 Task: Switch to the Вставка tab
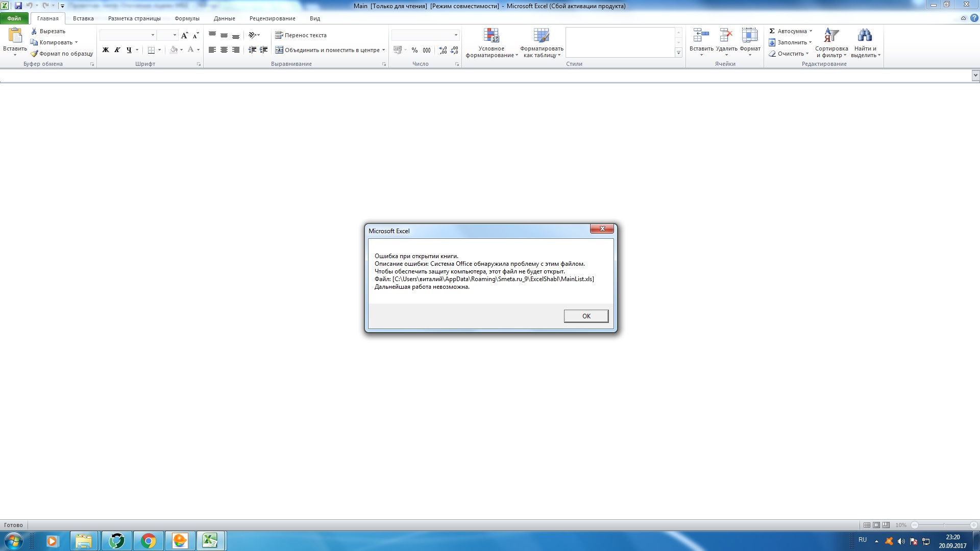83,18
